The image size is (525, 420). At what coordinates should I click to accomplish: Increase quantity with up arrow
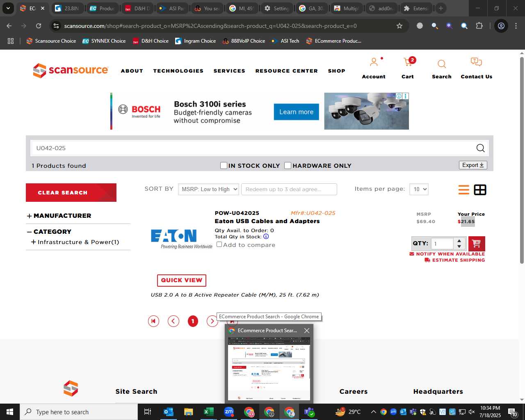pos(459,241)
